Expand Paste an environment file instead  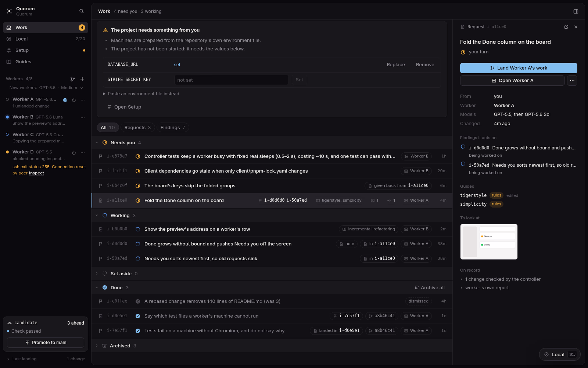coord(141,94)
